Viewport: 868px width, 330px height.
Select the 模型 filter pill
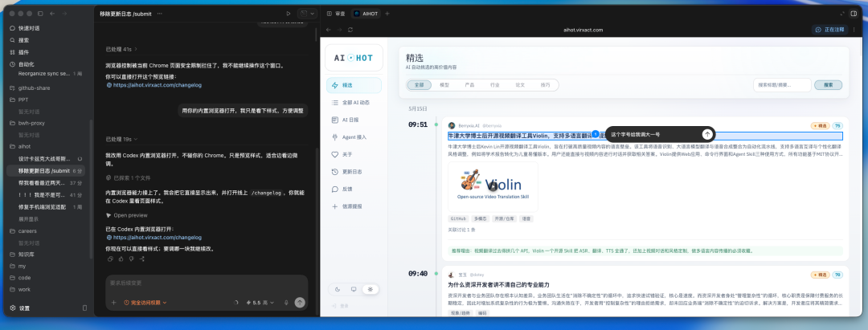coord(444,85)
